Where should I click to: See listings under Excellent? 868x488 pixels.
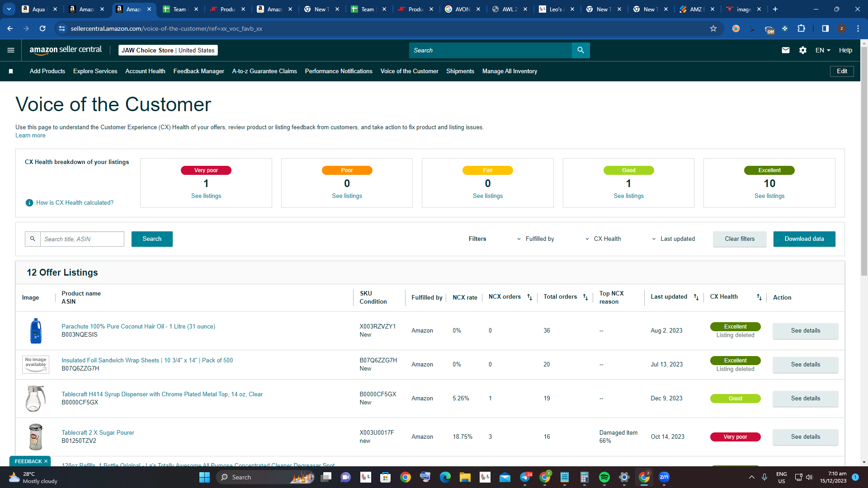click(769, 196)
